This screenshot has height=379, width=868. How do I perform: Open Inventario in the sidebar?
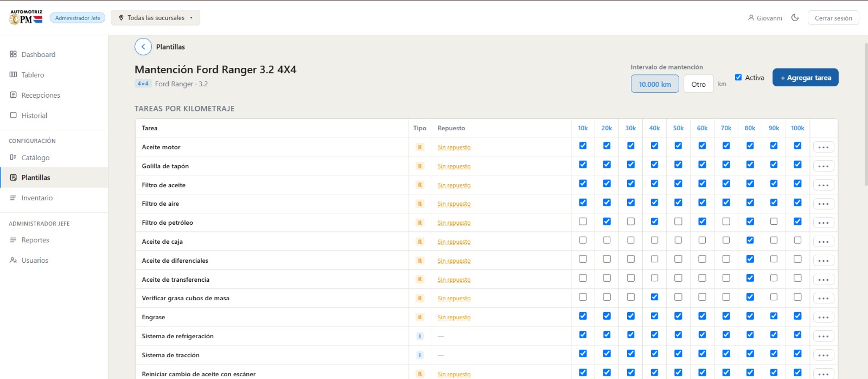(54, 198)
